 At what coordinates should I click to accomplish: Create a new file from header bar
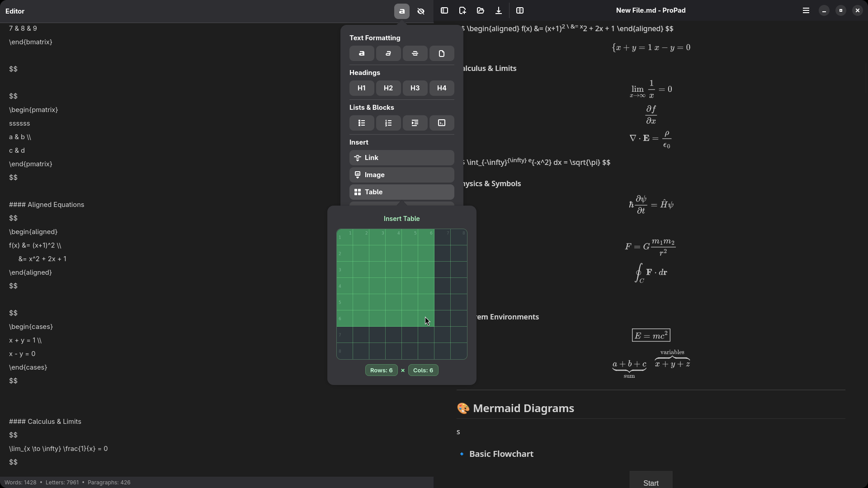point(462,10)
